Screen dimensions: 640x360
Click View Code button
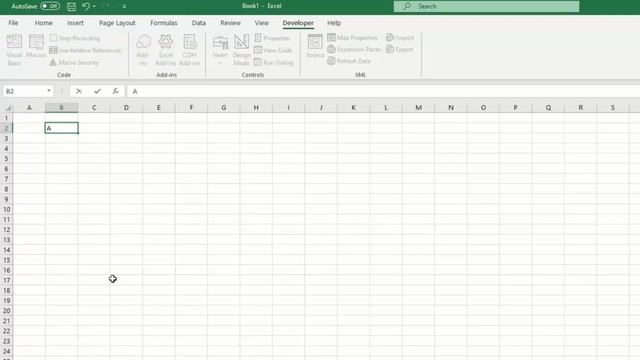(273, 50)
